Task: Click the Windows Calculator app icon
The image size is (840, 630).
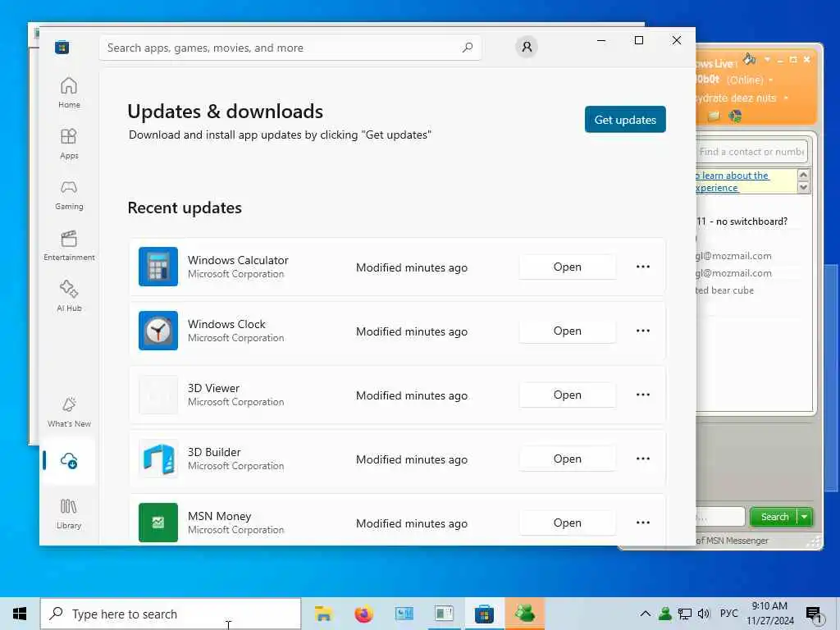Action: coord(158,267)
